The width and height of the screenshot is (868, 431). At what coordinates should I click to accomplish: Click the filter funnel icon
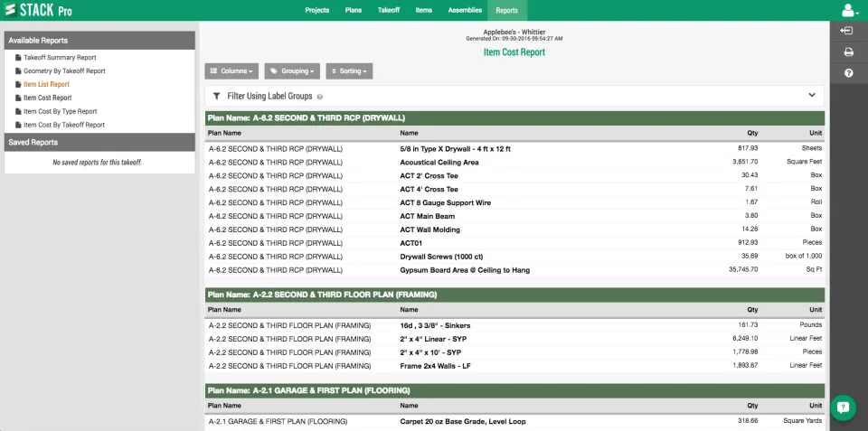pyautogui.click(x=216, y=97)
